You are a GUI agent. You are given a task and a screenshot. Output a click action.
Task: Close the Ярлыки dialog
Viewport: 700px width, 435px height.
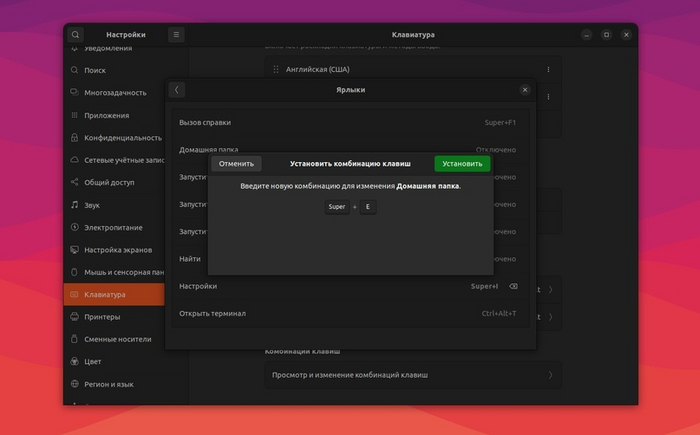(x=524, y=90)
